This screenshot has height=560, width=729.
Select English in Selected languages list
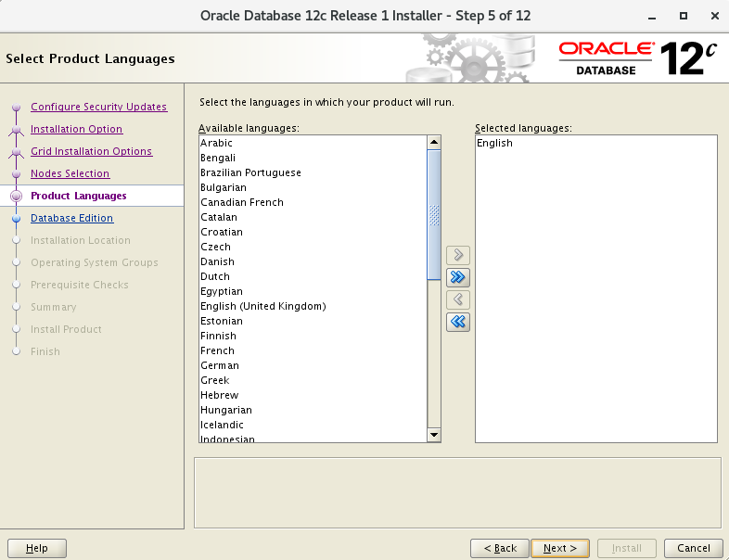click(x=596, y=143)
